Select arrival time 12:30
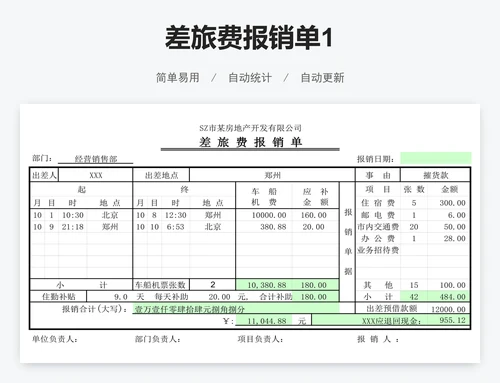 coord(176,215)
